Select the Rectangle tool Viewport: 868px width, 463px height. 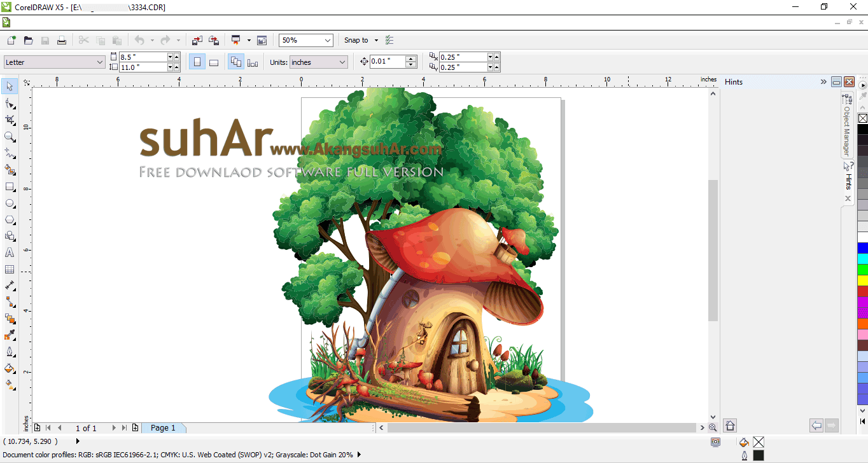[x=10, y=186]
